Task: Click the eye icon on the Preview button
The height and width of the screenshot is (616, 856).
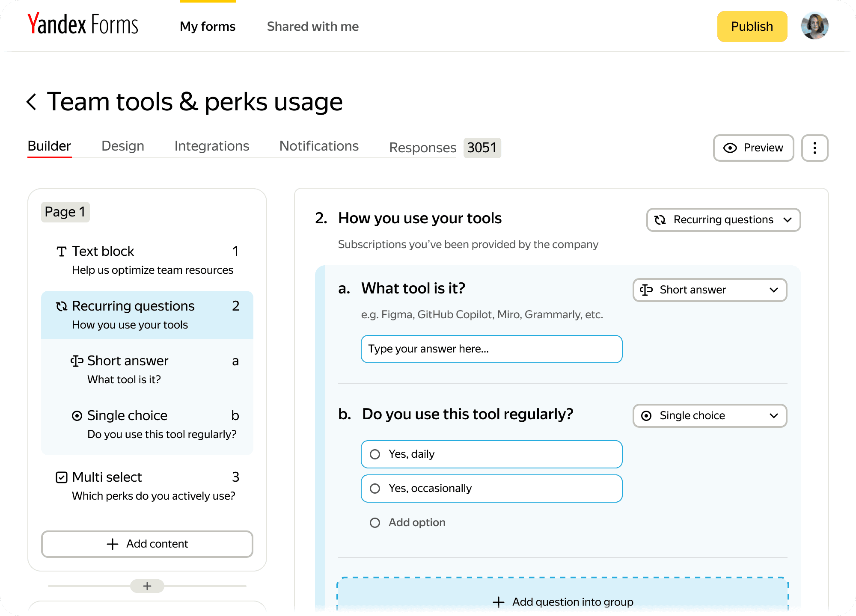Action: point(730,148)
